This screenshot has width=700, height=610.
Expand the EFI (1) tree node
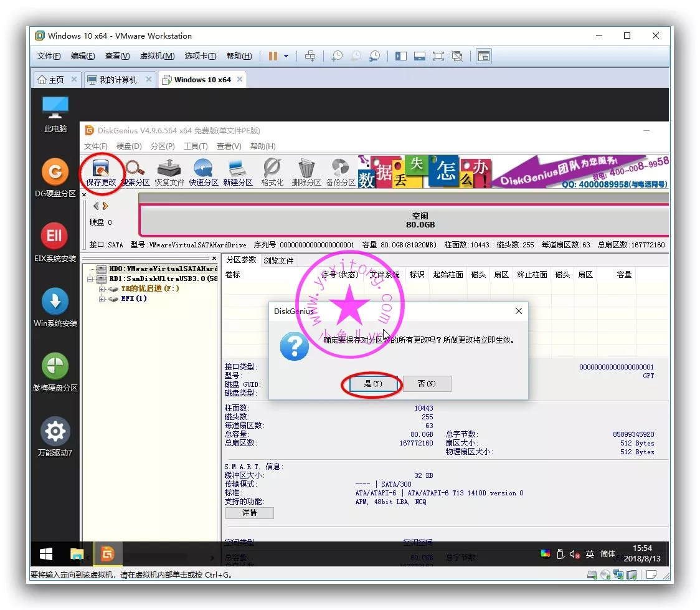(x=102, y=299)
